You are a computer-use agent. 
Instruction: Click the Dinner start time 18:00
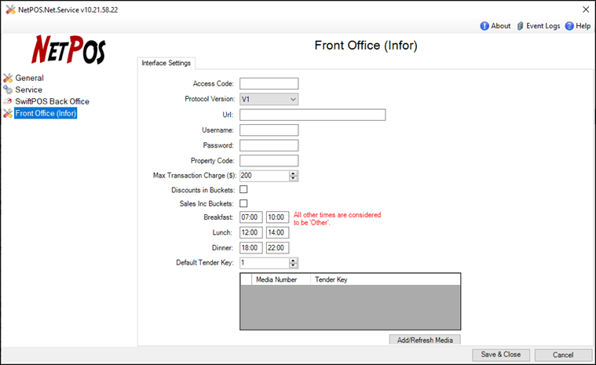click(x=251, y=248)
